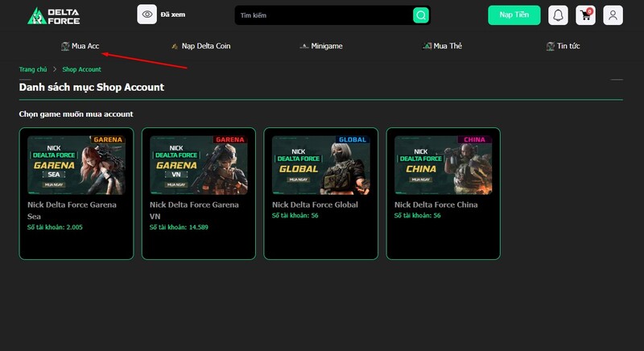Go to Trang chủ breadcrumb

(33, 69)
